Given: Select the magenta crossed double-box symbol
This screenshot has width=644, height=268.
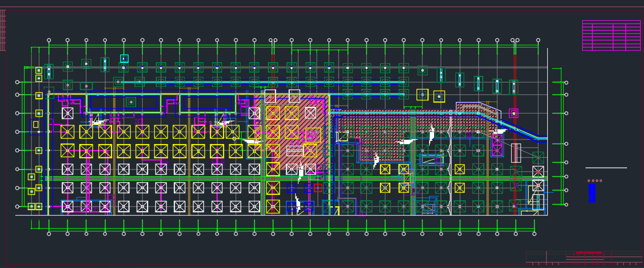Looking at the screenshot, I should (x=497, y=145).
